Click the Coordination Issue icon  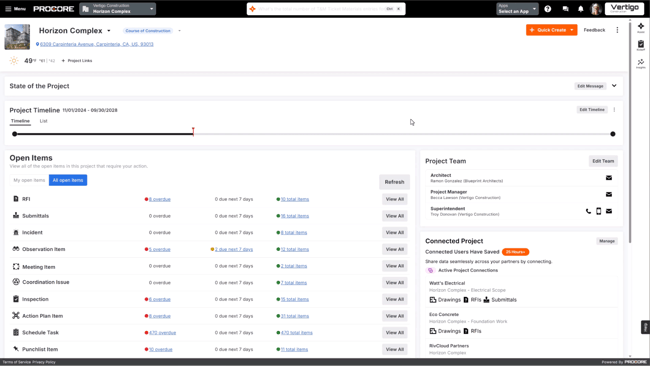[16, 282]
